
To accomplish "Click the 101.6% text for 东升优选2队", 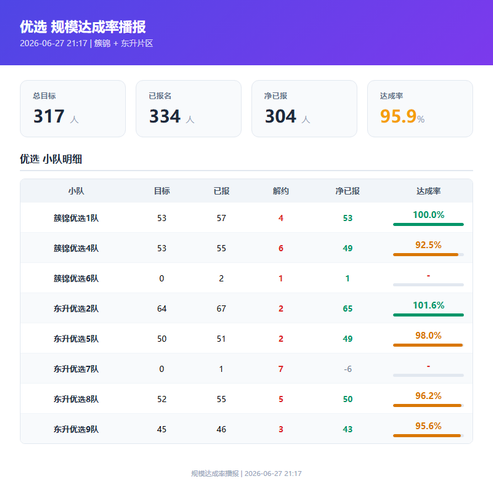I will (x=428, y=305).
